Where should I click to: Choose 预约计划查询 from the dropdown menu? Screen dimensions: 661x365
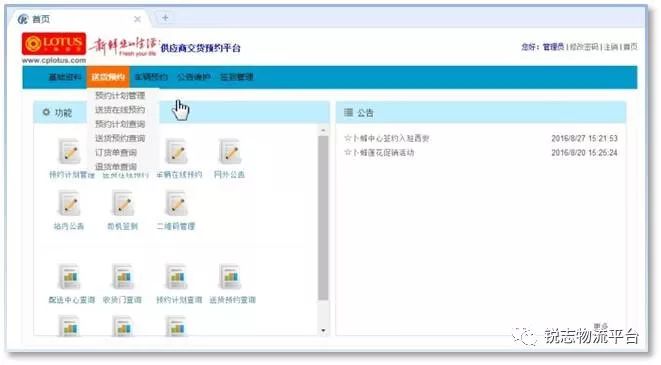click(x=120, y=124)
